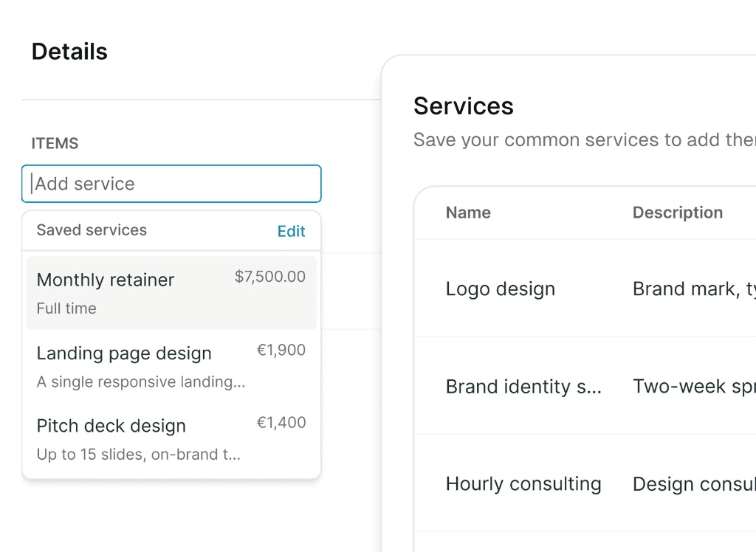The image size is (756, 552).
Task: Pick Pitch deck design saved service
Action: (171, 439)
